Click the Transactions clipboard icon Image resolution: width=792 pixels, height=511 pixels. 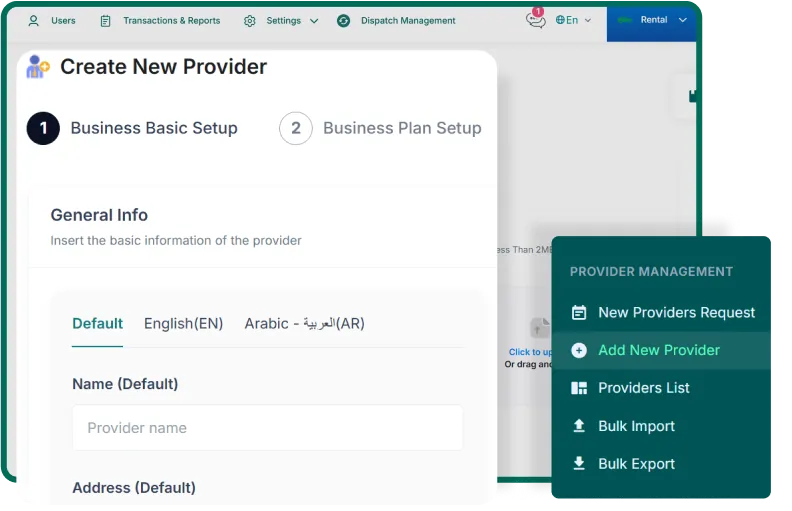pyautogui.click(x=105, y=21)
